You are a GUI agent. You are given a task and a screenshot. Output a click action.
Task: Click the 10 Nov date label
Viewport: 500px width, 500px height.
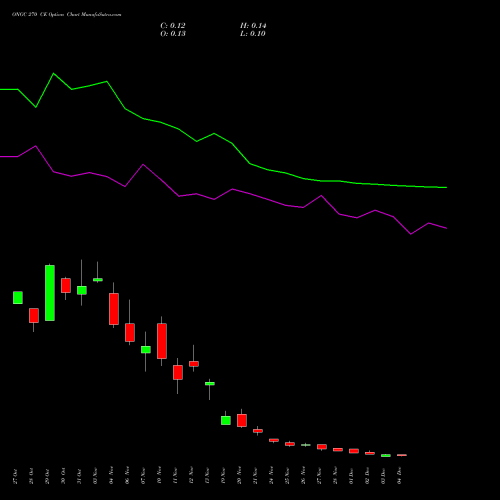(x=159, y=476)
